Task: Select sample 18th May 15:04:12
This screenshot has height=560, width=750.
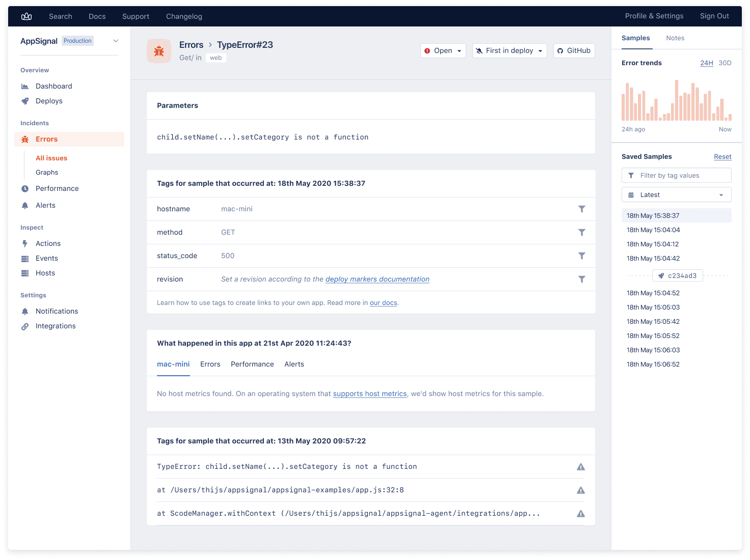Action: 653,244
